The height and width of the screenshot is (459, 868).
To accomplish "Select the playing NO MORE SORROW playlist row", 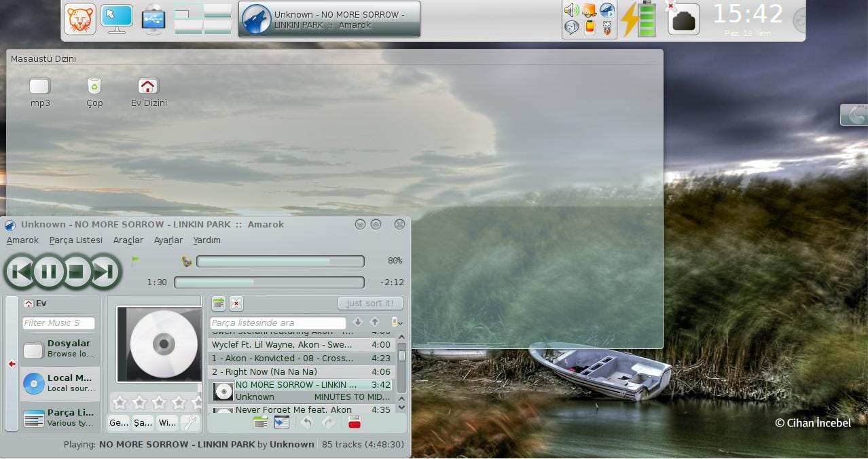I will (301, 391).
